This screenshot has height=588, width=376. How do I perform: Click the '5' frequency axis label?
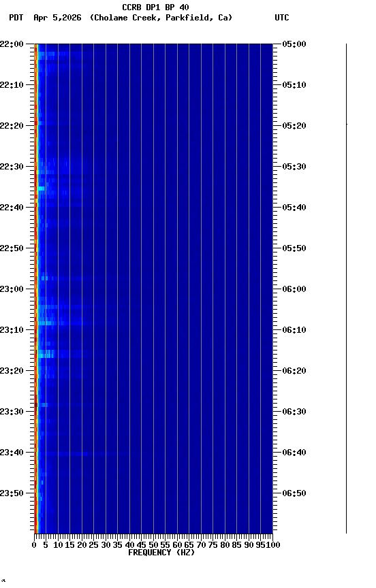[x=46, y=546]
